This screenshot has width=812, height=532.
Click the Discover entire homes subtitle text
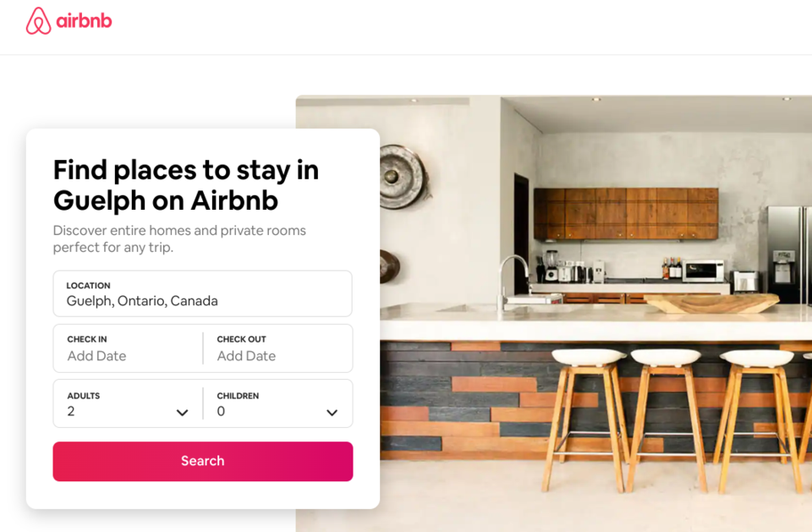coord(179,239)
